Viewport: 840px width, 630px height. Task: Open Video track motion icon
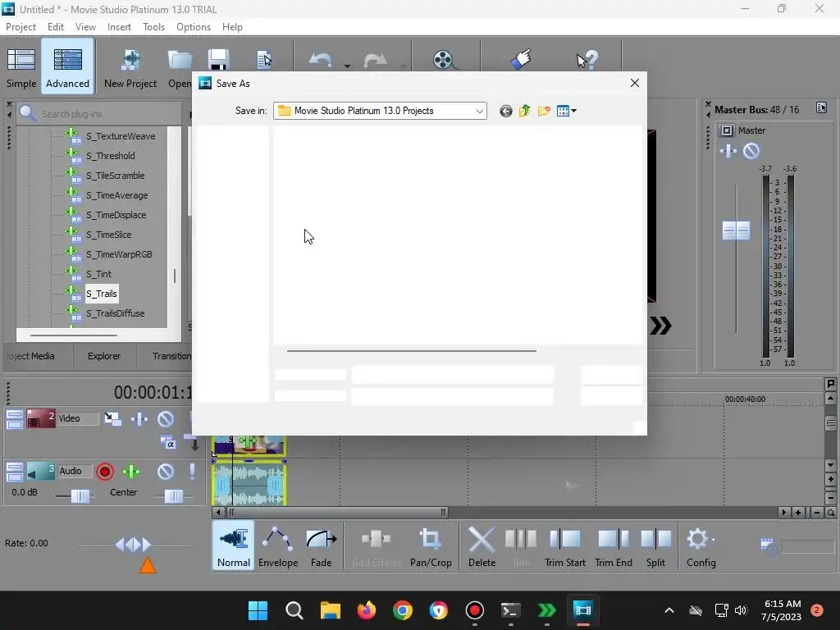coord(113,418)
